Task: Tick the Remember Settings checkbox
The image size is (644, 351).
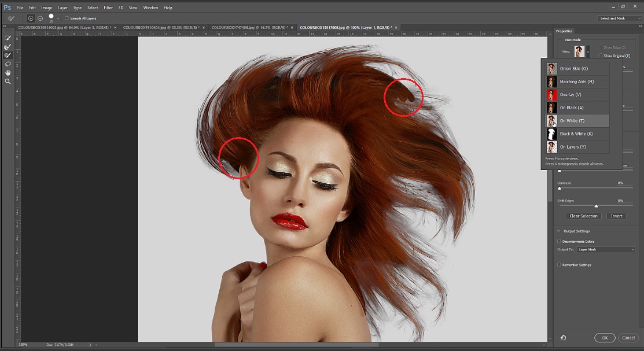Action: coord(559,265)
